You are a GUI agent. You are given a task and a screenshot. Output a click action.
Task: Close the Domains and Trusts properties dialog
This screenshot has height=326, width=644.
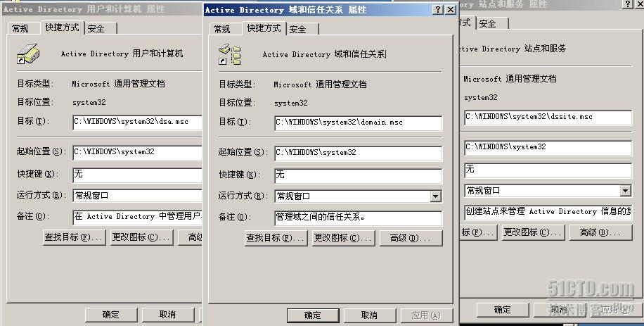pyautogui.click(x=451, y=9)
